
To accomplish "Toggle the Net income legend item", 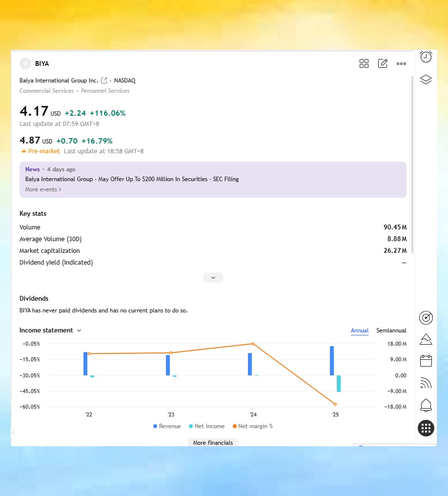I will point(206,426).
